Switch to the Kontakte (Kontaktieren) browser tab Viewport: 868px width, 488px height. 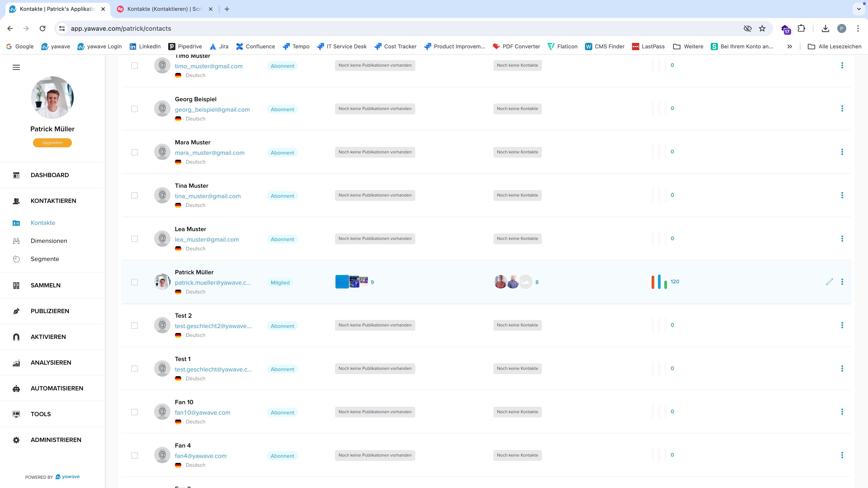pyautogui.click(x=164, y=9)
